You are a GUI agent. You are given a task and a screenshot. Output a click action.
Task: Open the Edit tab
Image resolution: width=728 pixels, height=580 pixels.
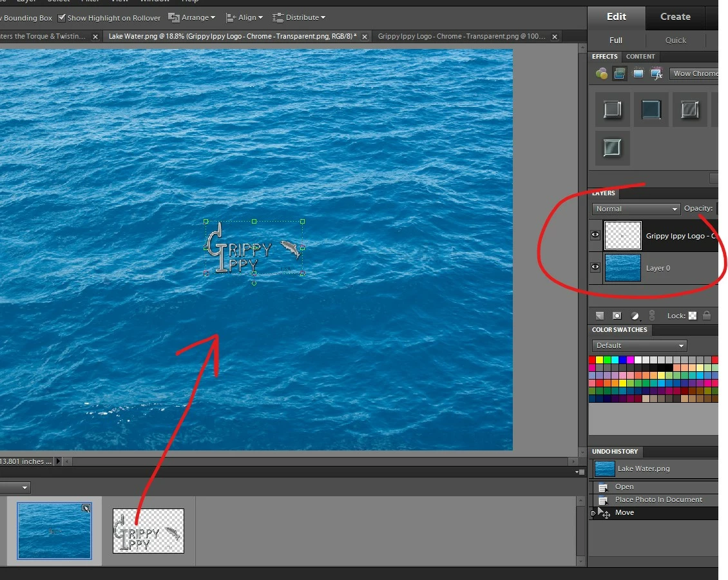pos(617,17)
